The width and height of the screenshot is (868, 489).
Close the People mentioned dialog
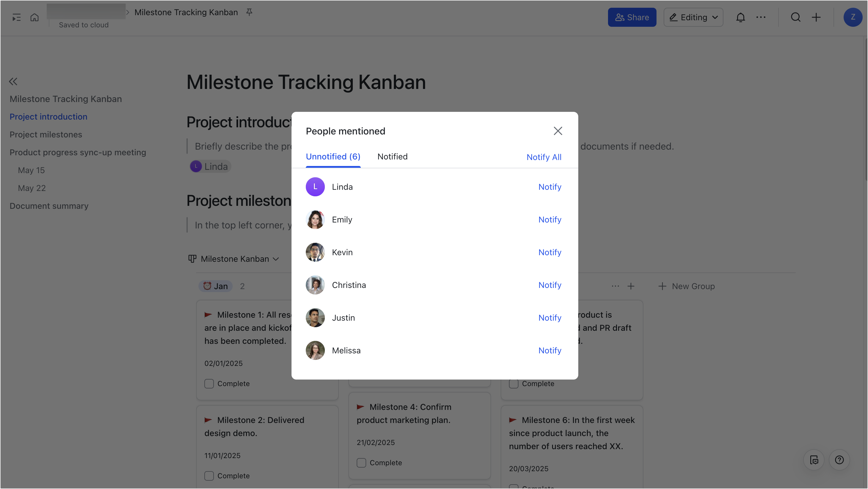558,131
